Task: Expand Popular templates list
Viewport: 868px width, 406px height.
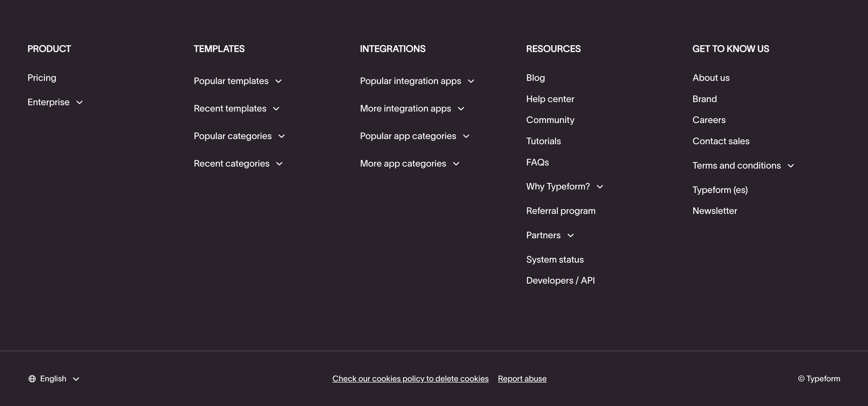Action: pyautogui.click(x=278, y=81)
